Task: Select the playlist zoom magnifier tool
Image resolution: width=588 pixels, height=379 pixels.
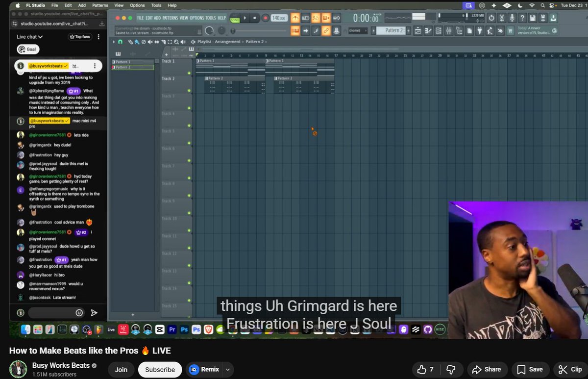Action: click(x=176, y=42)
